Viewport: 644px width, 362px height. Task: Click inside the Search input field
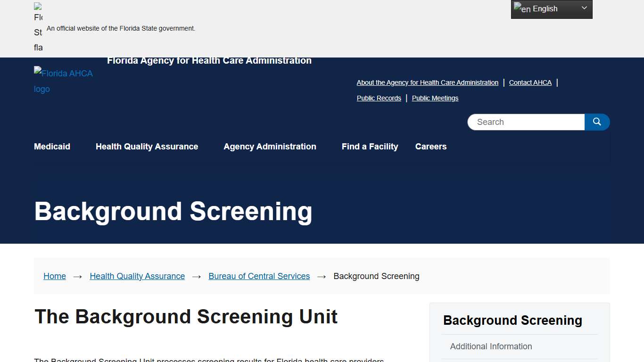click(x=519, y=122)
